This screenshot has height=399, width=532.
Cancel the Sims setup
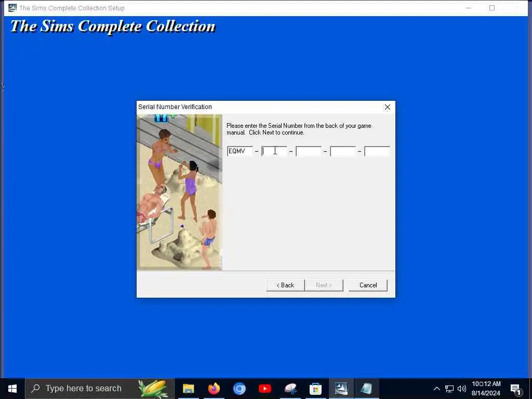[x=368, y=285]
